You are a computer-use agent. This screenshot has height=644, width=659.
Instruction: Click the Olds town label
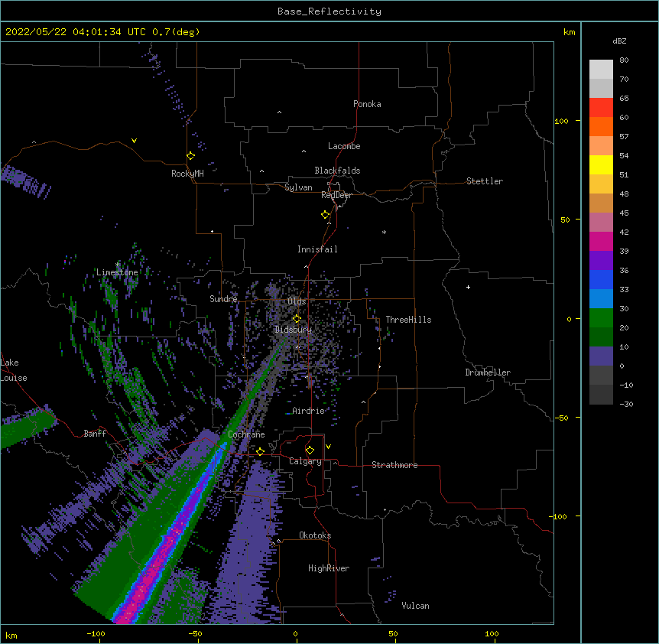coord(297,301)
